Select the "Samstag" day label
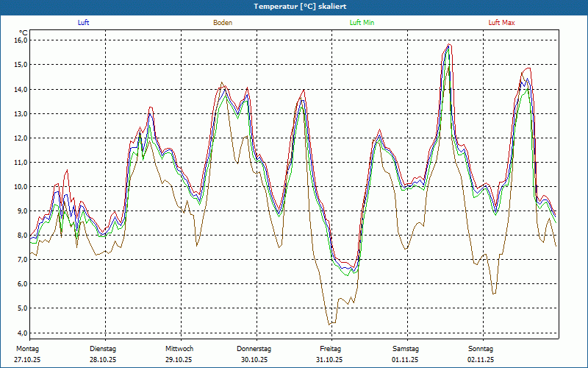Viewport: 588px width, 368px height. (406, 348)
